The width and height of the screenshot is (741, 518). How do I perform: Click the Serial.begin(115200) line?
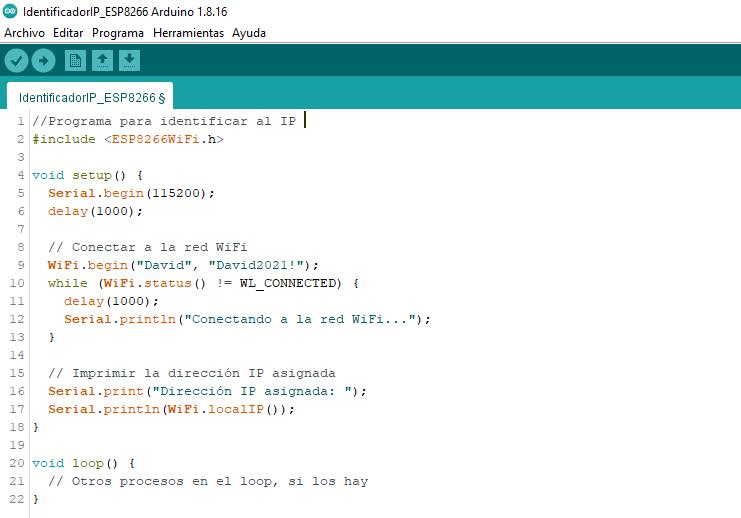[131, 193]
